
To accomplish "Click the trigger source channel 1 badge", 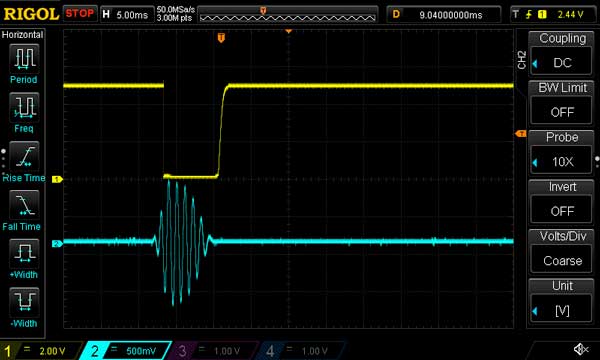I will coord(542,15).
